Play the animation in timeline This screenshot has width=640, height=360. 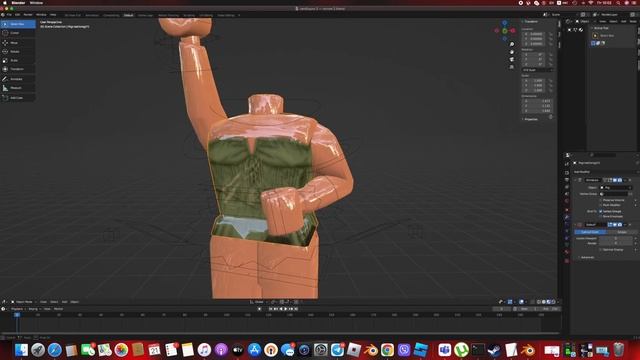coord(286,309)
